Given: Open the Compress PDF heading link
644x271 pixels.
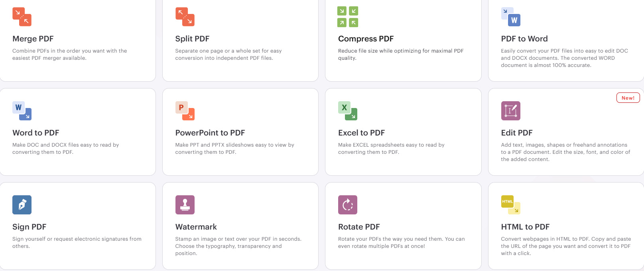Looking at the screenshot, I should (x=366, y=39).
